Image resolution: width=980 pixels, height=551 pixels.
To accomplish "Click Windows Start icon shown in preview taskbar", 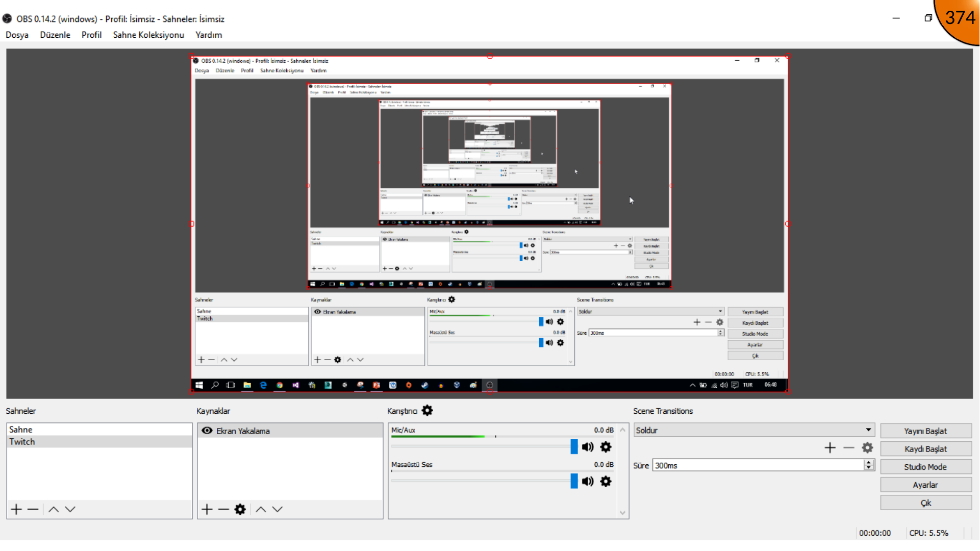I will pyautogui.click(x=199, y=385).
